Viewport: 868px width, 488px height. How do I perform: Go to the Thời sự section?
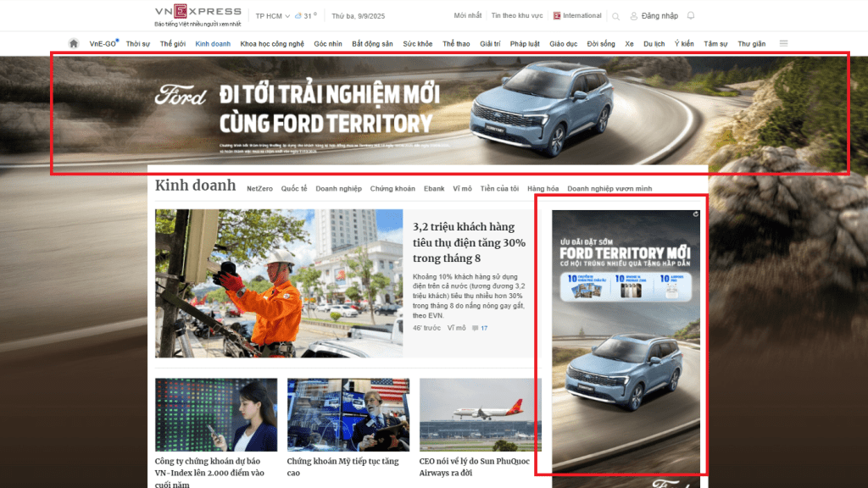[x=138, y=43]
